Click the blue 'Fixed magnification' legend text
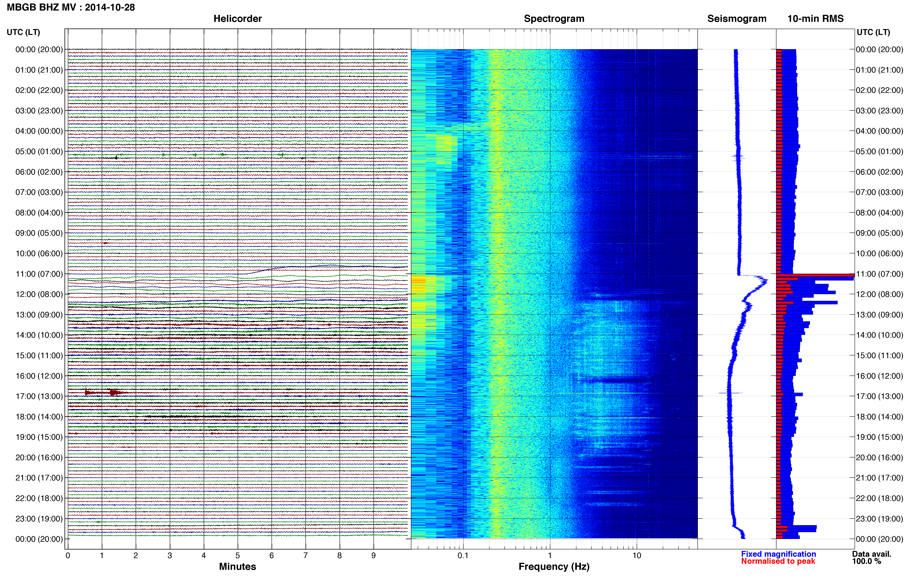The height and width of the screenshot is (578, 924). point(778,554)
